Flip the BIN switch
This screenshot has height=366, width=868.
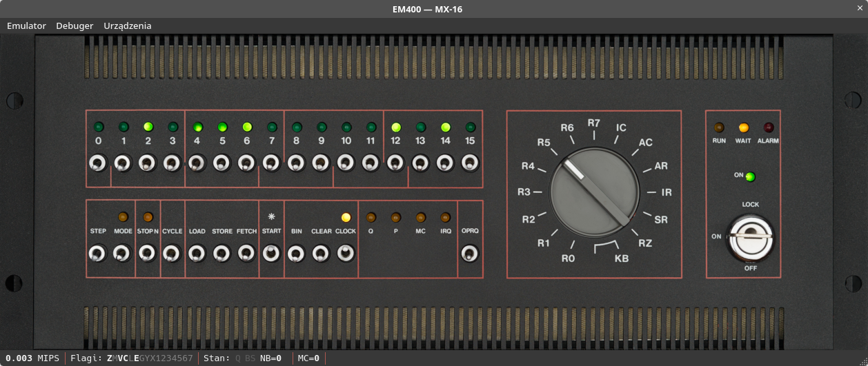(x=296, y=254)
